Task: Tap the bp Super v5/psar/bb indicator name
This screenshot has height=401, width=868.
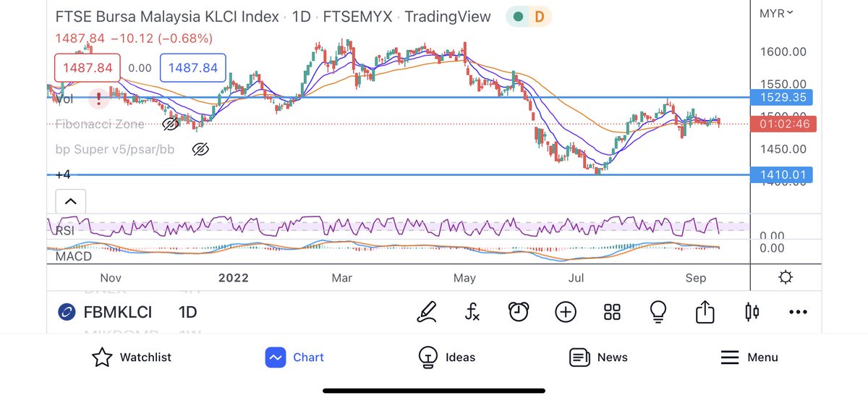Action: pos(115,150)
